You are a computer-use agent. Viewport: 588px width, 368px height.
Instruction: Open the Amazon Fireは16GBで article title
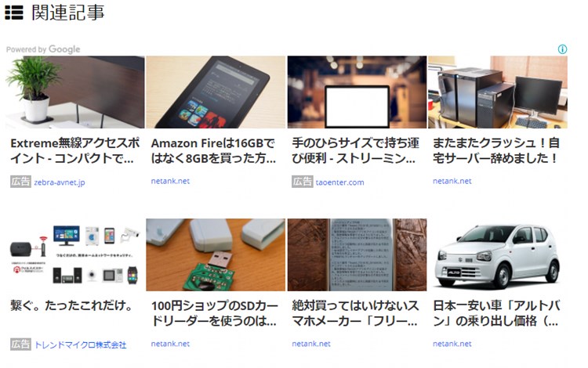(214, 150)
